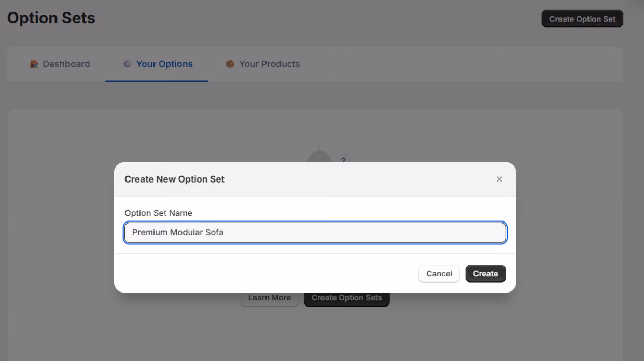This screenshot has height=361, width=644.
Task: Click the Create Option Set button at top
Action: (x=582, y=19)
